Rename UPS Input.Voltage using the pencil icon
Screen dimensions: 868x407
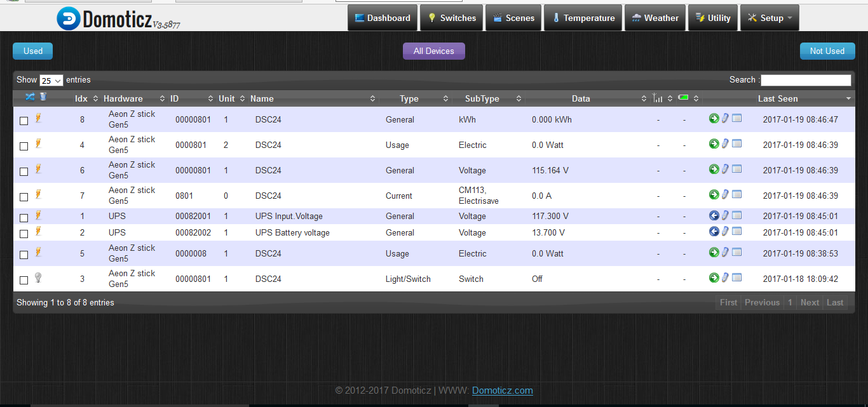(725, 215)
